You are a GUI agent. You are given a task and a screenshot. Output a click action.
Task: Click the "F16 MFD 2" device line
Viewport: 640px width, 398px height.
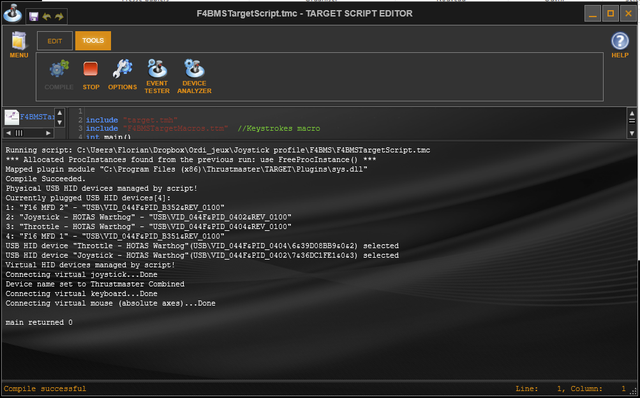pos(115,207)
